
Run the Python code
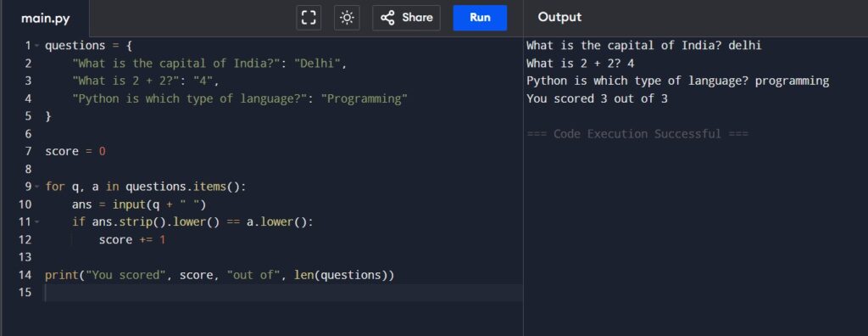[480, 18]
